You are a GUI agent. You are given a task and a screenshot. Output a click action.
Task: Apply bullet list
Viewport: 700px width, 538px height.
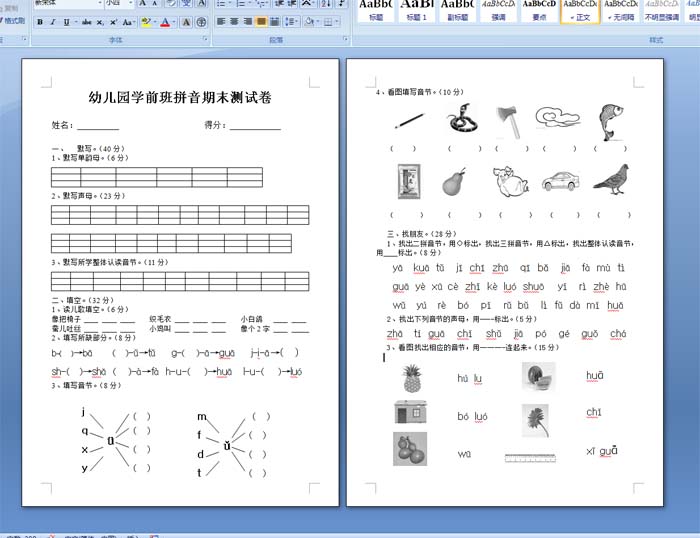click(222, 3)
